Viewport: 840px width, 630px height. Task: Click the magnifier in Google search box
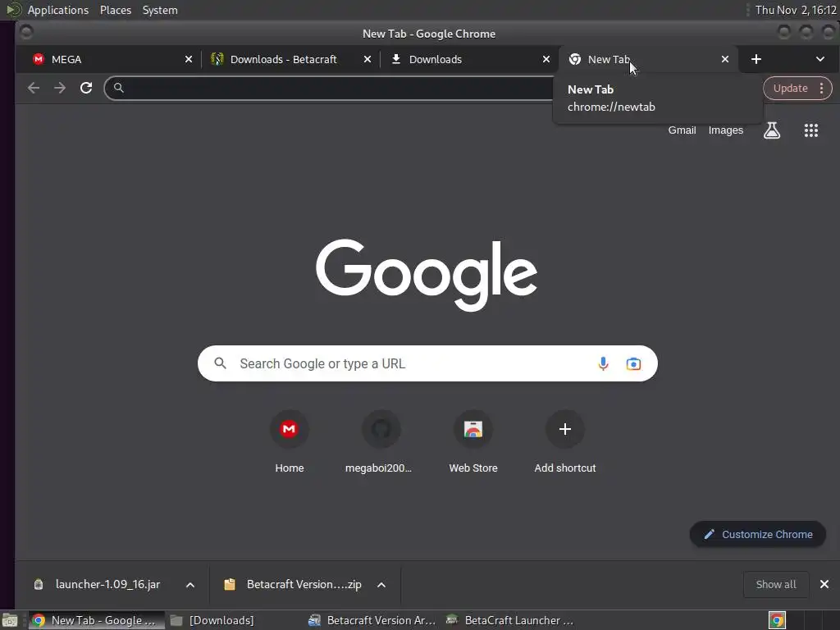(220, 363)
